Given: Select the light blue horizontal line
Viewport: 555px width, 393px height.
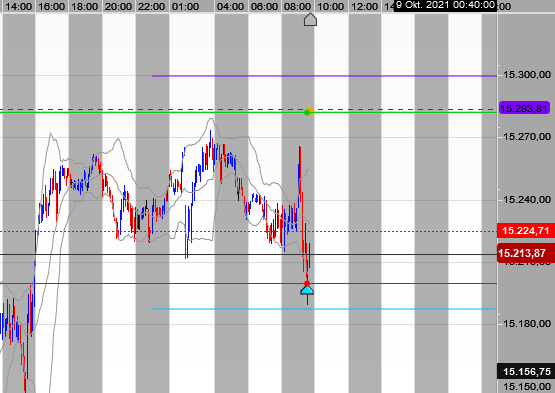Looking at the screenshot, I should tap(324, 309).
